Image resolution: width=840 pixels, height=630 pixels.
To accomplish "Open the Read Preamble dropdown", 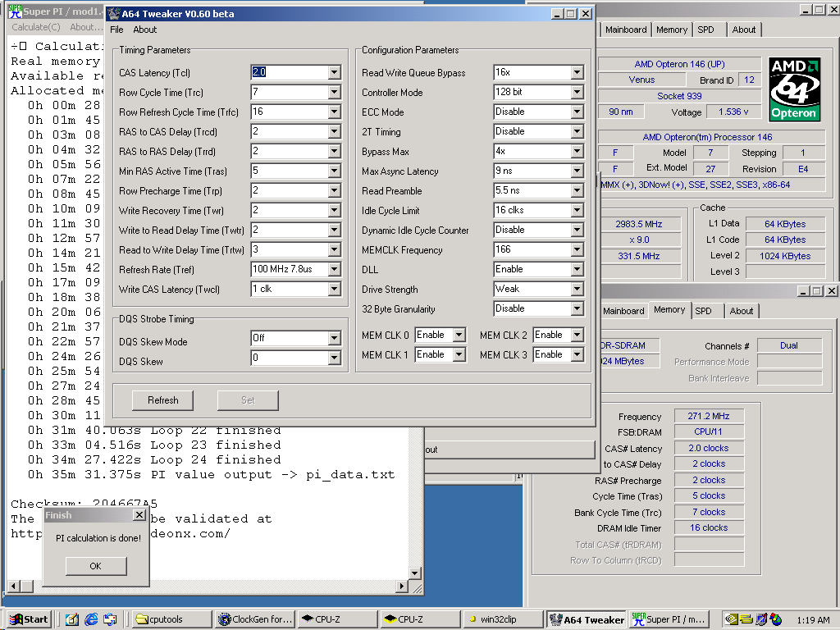I will [577, 190].
